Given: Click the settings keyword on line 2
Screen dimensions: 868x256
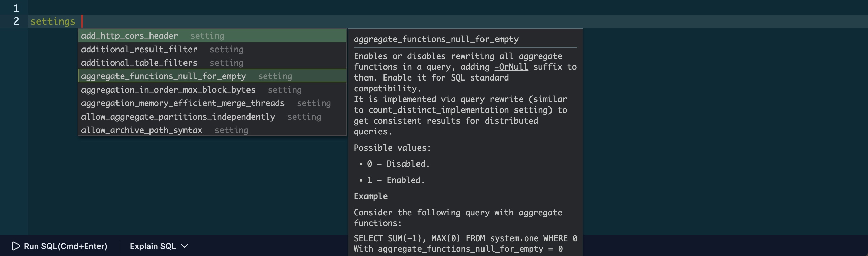Looking at the screenshot, I should pyautogui.click(x=52, y=21).
